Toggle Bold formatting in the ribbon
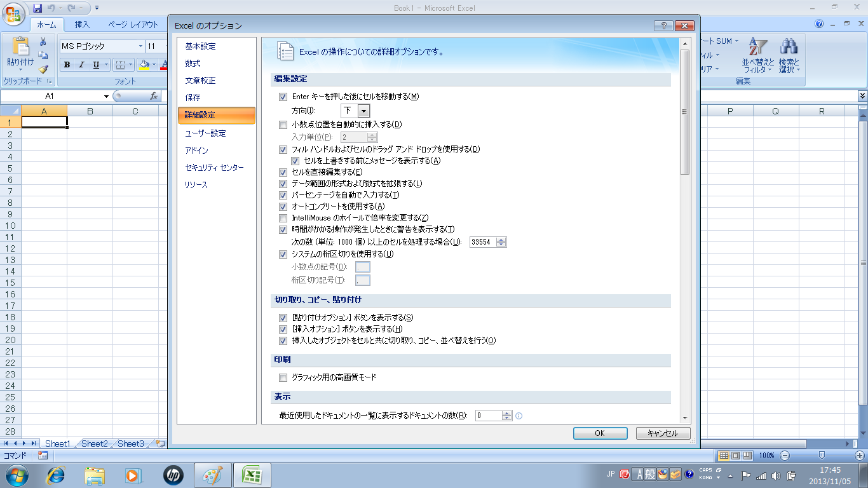Viewport: 868px width, 488px height. point(67,65)
